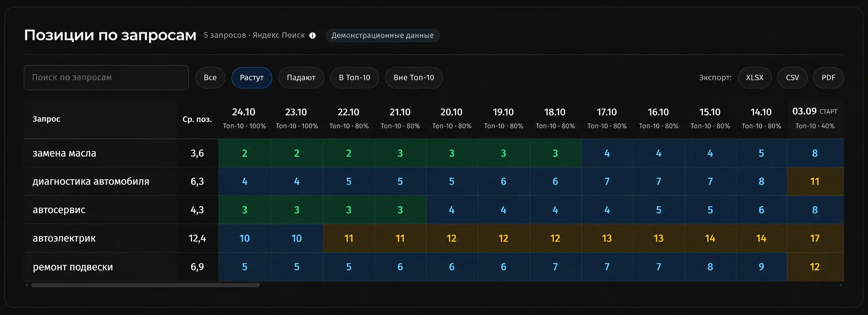Click автоэлектрик position 17 in 03.09 column
The height and width of the screenshot is (315, 868).
point(815,238)
